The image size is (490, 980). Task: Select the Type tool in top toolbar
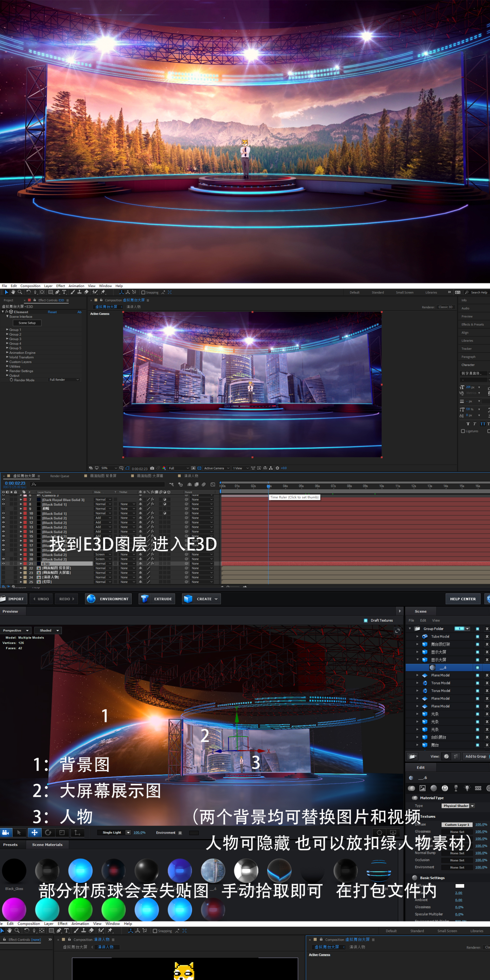(64, 292)
